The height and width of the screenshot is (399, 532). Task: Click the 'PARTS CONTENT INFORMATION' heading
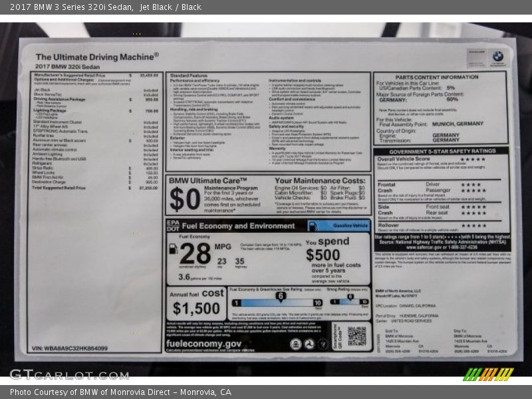tap(437, 77)
